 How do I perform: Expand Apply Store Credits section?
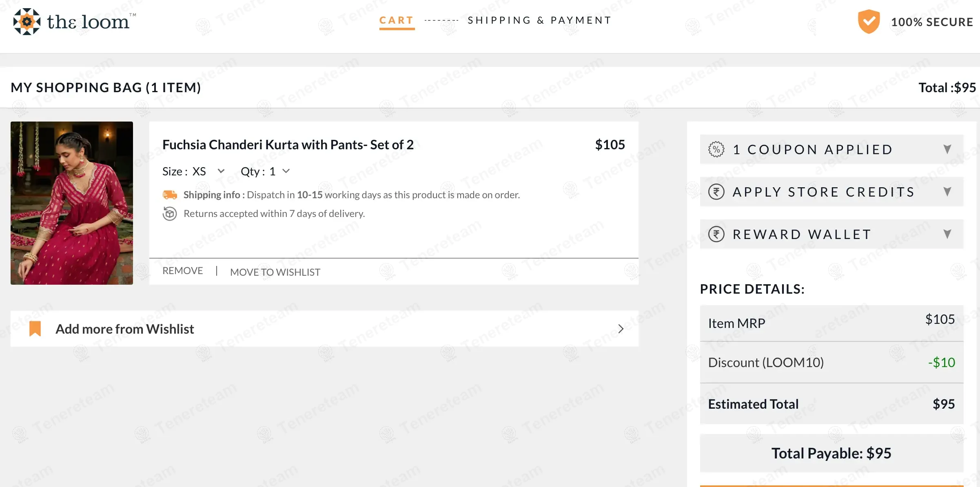(947, 192)
